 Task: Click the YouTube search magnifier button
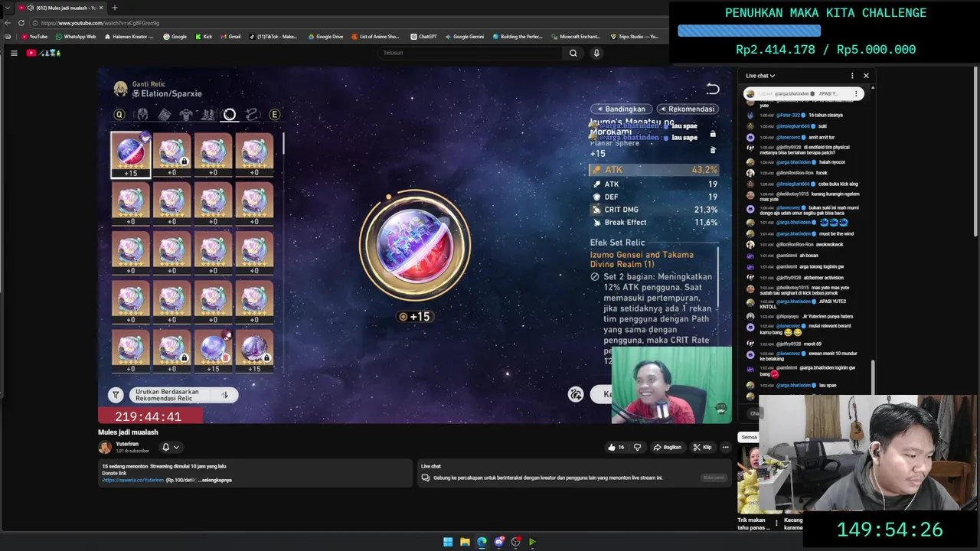coord(573,53)
